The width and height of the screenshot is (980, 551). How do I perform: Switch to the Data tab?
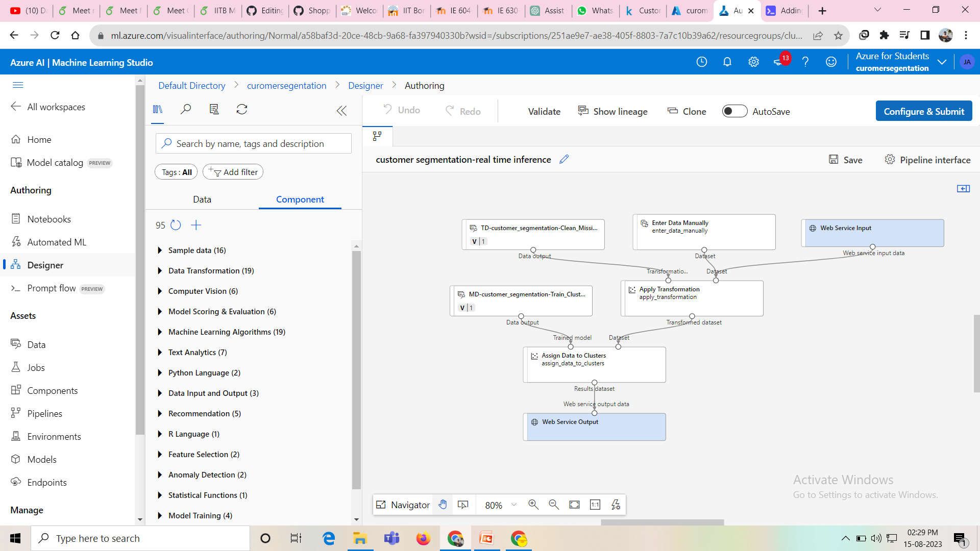click(x=202, y=199)
